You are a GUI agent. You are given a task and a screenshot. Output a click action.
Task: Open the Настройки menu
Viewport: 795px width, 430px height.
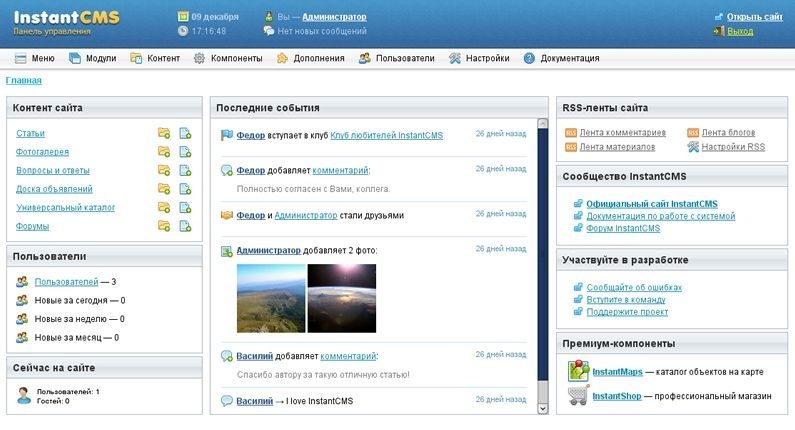click(x=479, y=58)
